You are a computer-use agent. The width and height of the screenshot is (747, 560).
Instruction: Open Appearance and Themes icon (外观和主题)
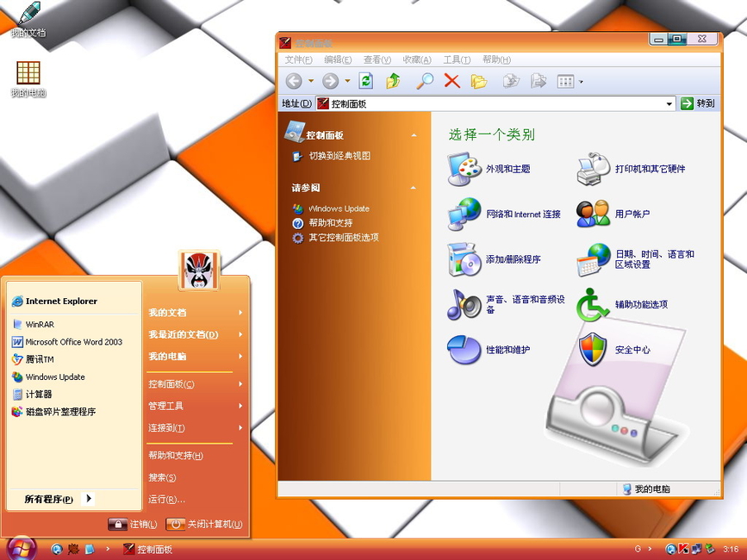(463, 169)
